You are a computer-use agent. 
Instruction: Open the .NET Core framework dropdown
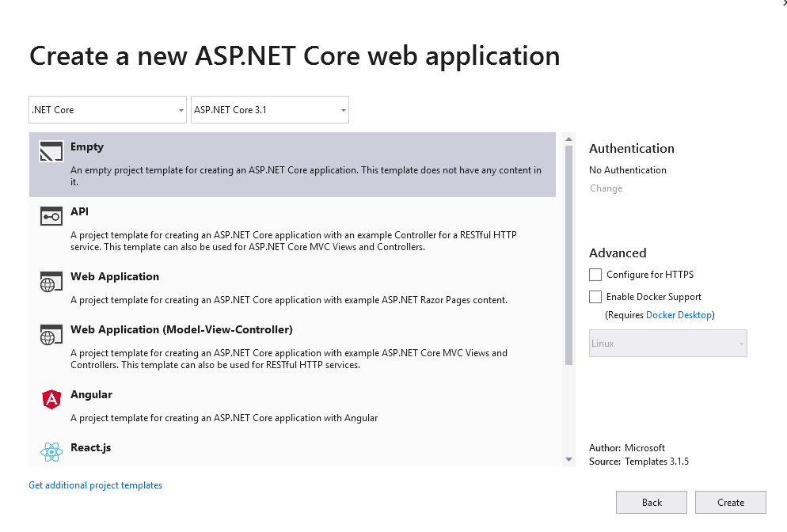point(108,109)
